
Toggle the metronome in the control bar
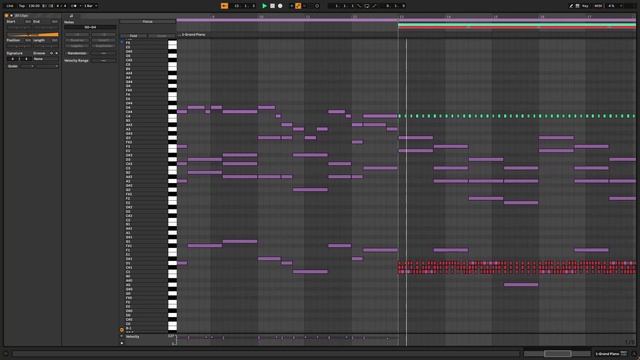tap(74, 6)
